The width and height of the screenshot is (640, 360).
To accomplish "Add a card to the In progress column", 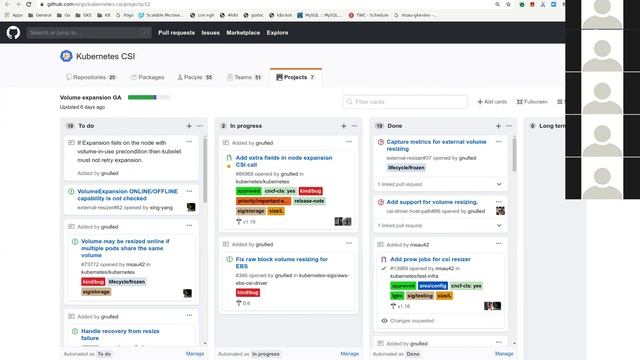I will click(x=344, y=126).
